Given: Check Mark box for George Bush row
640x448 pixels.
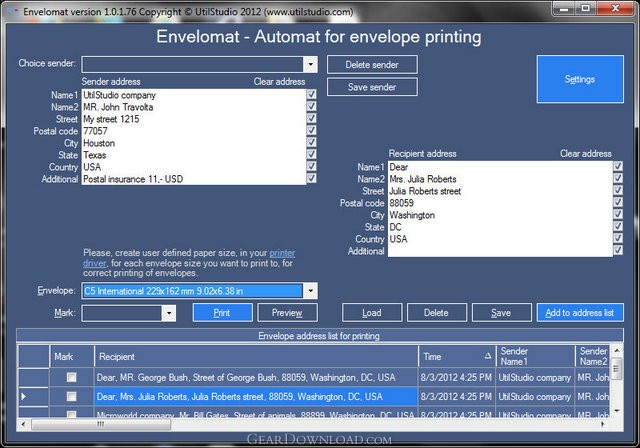Looking at the screenshot, I should coord(71,377).
